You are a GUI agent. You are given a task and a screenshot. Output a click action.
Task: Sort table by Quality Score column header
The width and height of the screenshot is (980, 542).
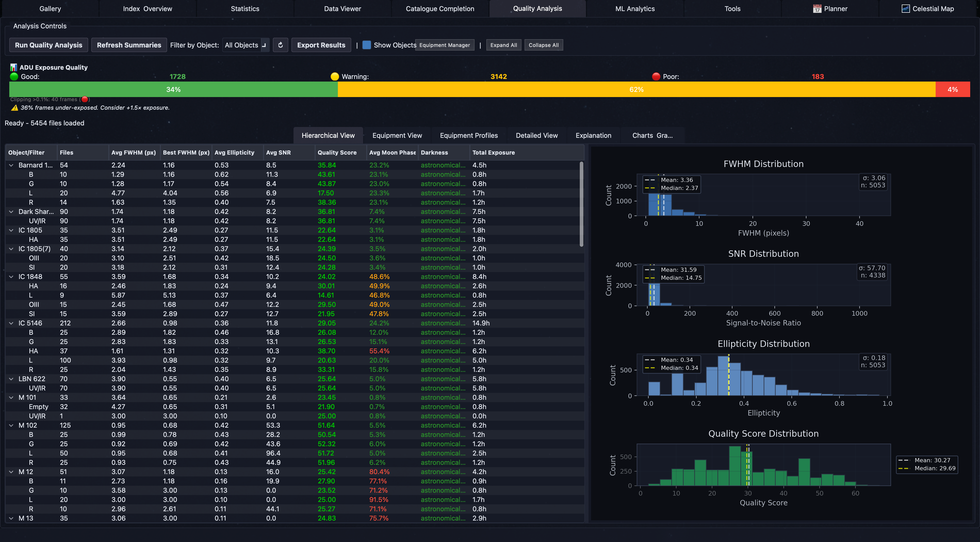[337, 152]
